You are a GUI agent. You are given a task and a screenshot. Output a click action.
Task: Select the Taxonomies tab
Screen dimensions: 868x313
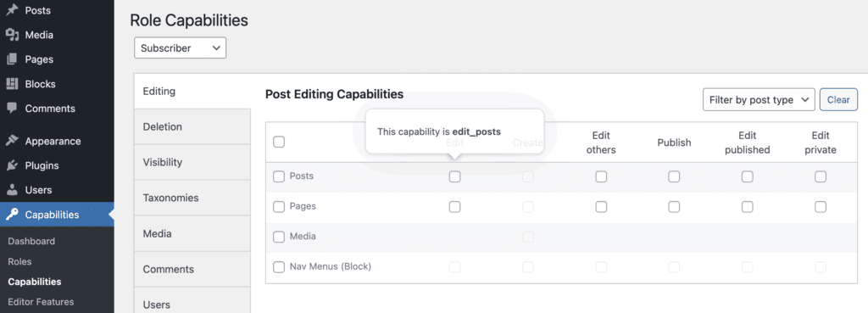click(x=192, y=198)
